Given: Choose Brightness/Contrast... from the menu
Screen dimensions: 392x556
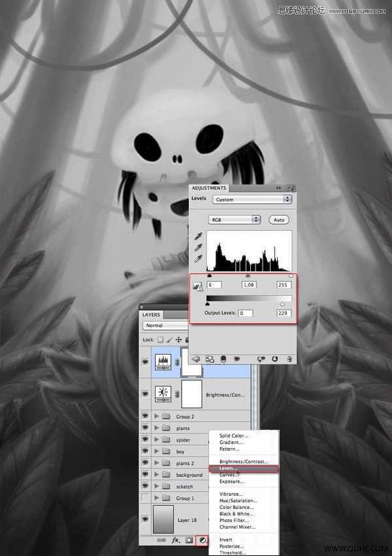Looking at the screenshot, I should tap(244, 462).
